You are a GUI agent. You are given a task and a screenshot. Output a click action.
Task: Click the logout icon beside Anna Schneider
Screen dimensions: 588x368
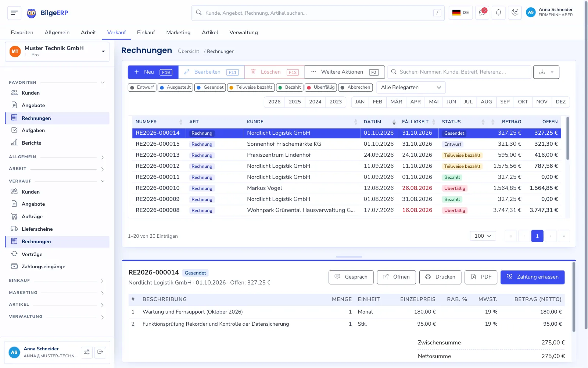(x=100, y=352)
